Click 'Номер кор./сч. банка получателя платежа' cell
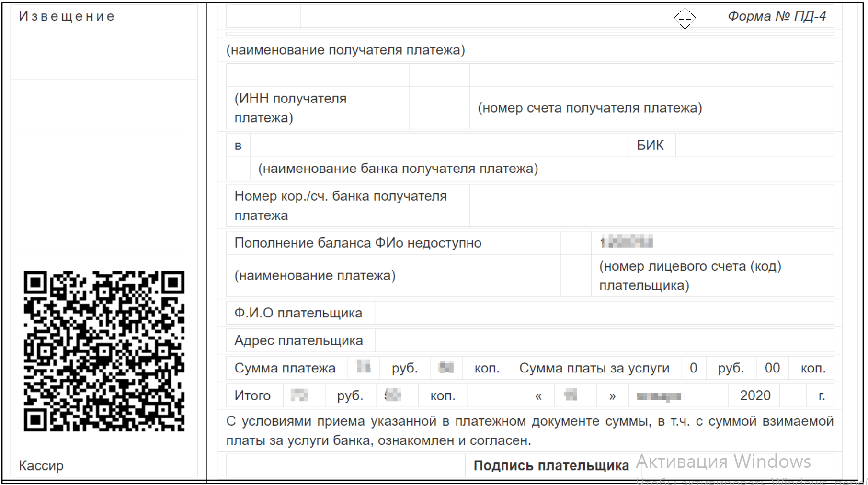Viewport: 868px width, 485px height. coord(348,205)
